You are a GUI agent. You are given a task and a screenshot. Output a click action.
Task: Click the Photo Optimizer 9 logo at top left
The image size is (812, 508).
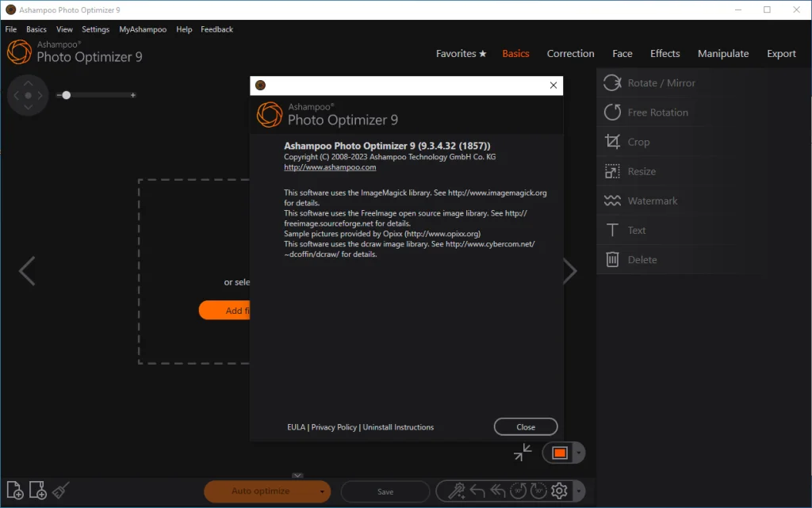75,52
